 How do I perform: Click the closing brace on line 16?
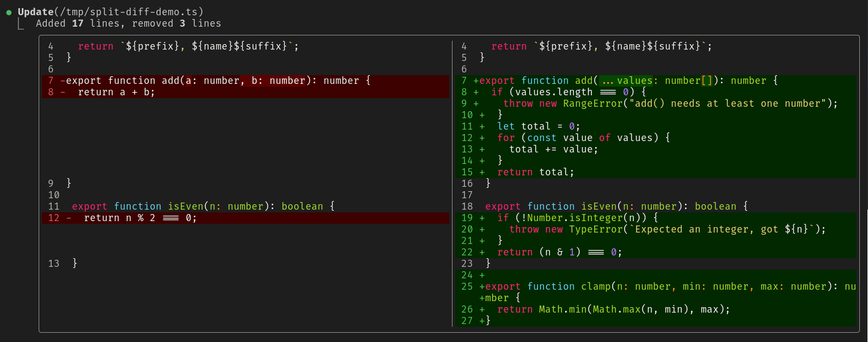(488, 184)
